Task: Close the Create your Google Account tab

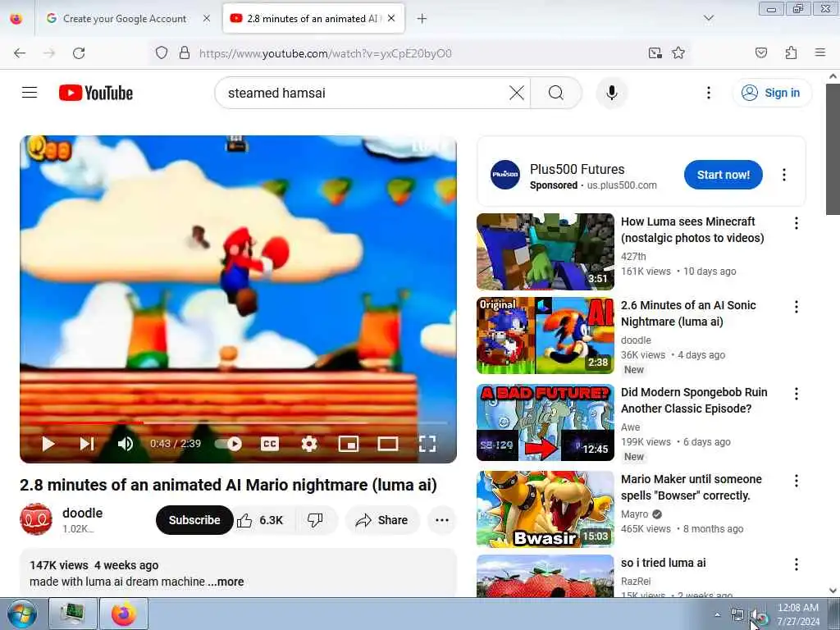Action: [207, 19]
